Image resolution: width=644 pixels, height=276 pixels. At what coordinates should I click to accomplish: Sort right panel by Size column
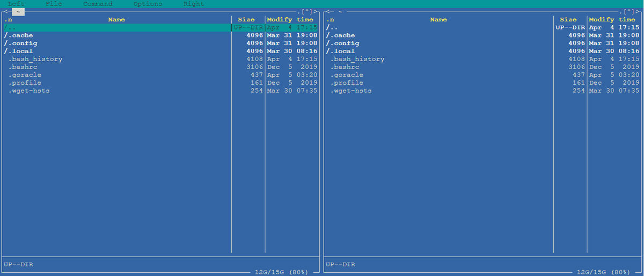point(568,19)
